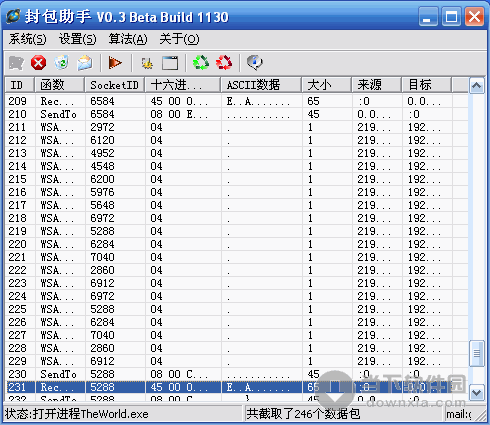Click the scrollbar down arrow

coord(476,393)
